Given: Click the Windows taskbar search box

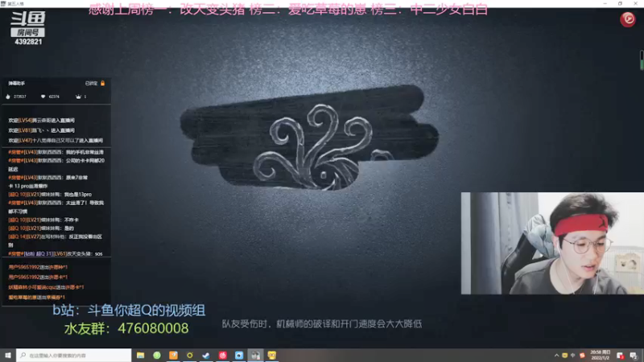Looking at the screenshot, I should [x=74, y=356].
